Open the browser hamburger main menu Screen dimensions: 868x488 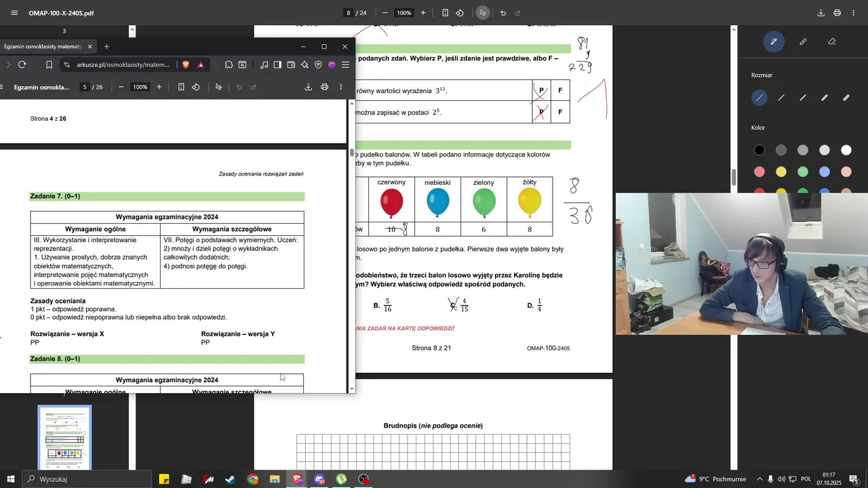pyautogui.click(x=345, y=64)
